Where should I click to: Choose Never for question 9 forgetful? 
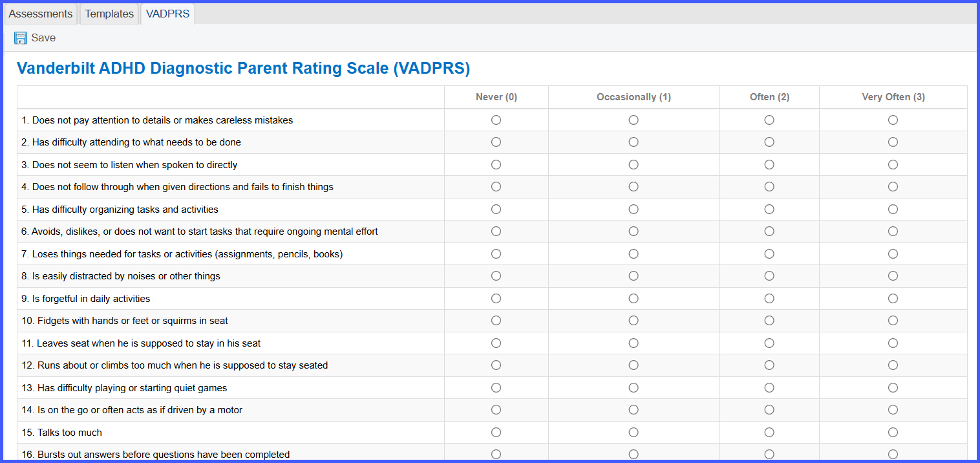coord(496,299)
